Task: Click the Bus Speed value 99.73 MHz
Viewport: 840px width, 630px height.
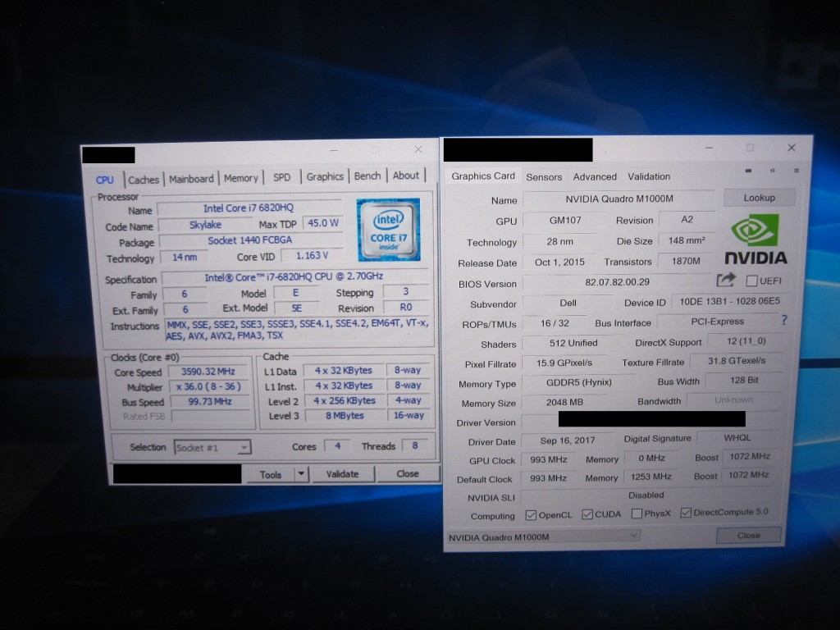Action: tap(209, 401)
